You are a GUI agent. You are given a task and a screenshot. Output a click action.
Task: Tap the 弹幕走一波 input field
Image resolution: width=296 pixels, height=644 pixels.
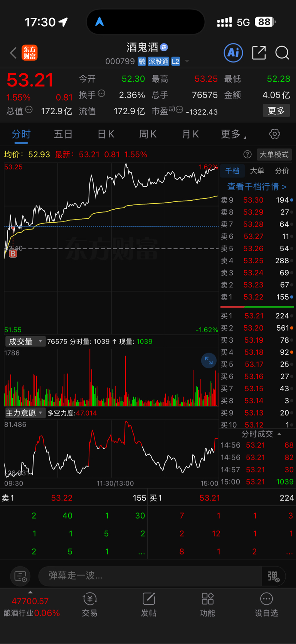tap(150, 576)
